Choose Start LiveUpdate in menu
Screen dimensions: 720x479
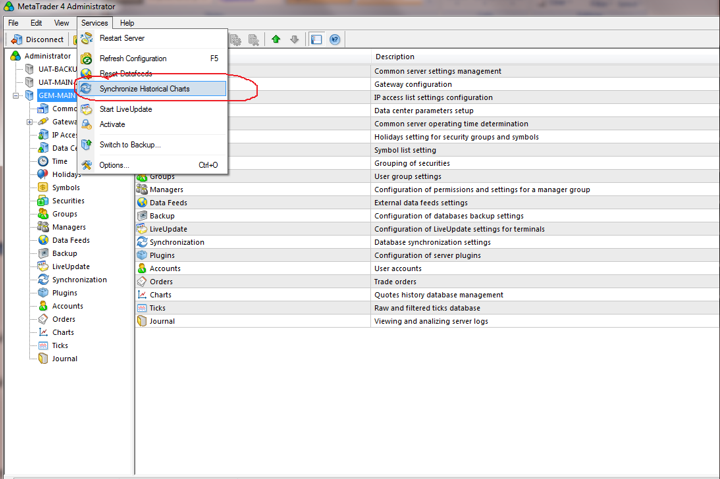tap(152, 109)
